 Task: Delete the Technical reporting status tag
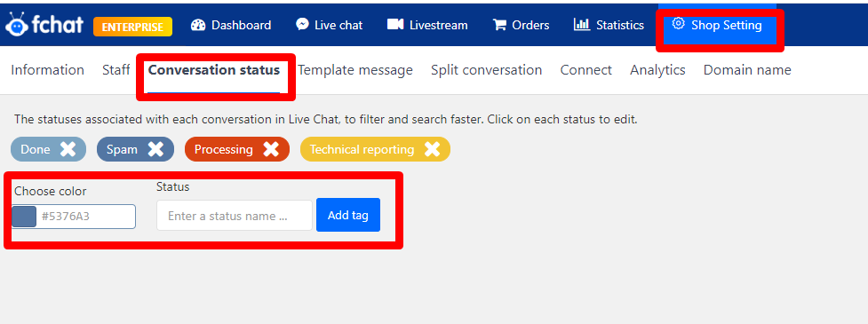coord(432,149)
